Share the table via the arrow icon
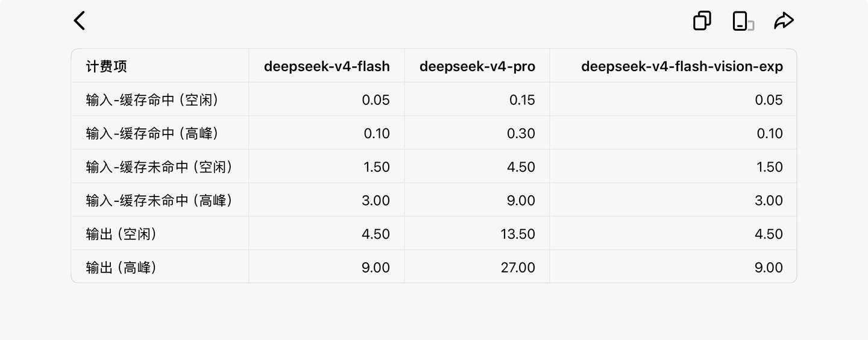Image resolution: width=868 pixels, height=340 pixels. click(784, 20)
